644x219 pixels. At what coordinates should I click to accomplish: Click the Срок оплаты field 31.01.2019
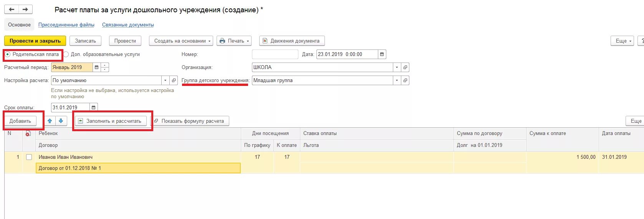point(70,107)
